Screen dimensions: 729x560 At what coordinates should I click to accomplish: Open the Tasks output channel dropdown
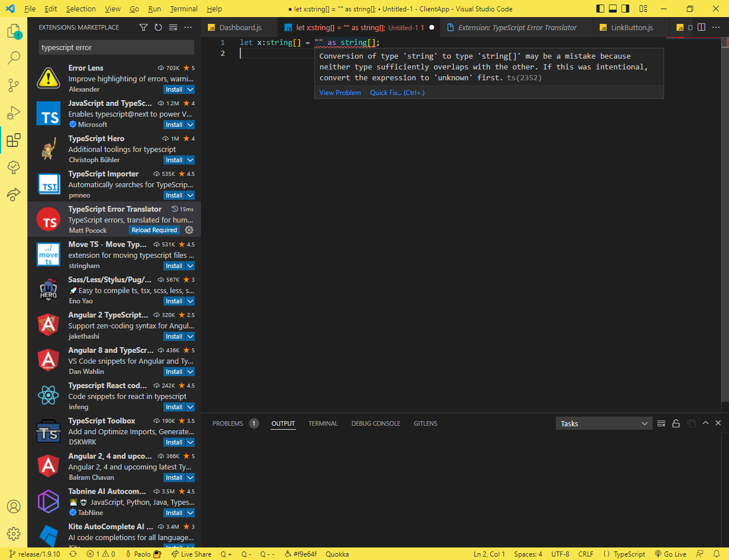point(604,423)
